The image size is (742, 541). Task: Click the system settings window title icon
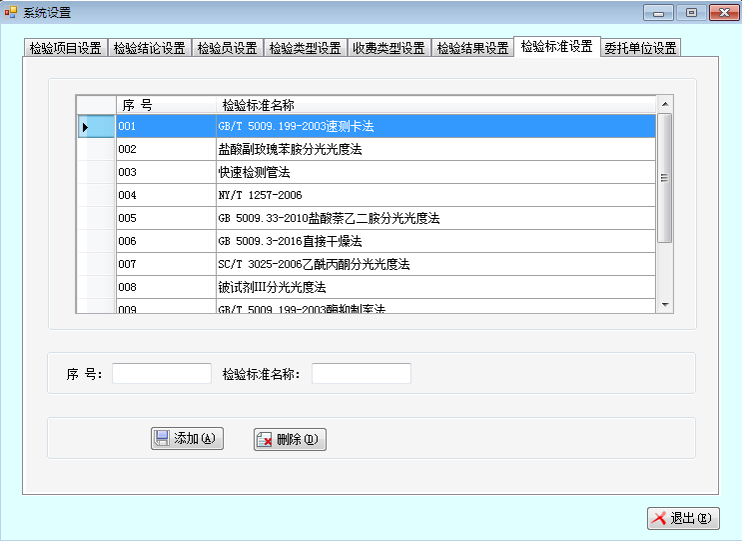tap(11, 12)
